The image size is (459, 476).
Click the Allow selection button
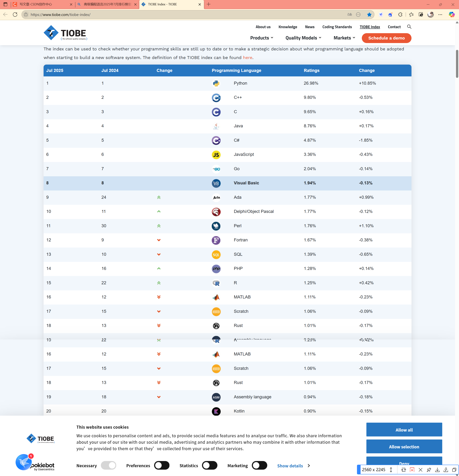(x=404, y=446)
